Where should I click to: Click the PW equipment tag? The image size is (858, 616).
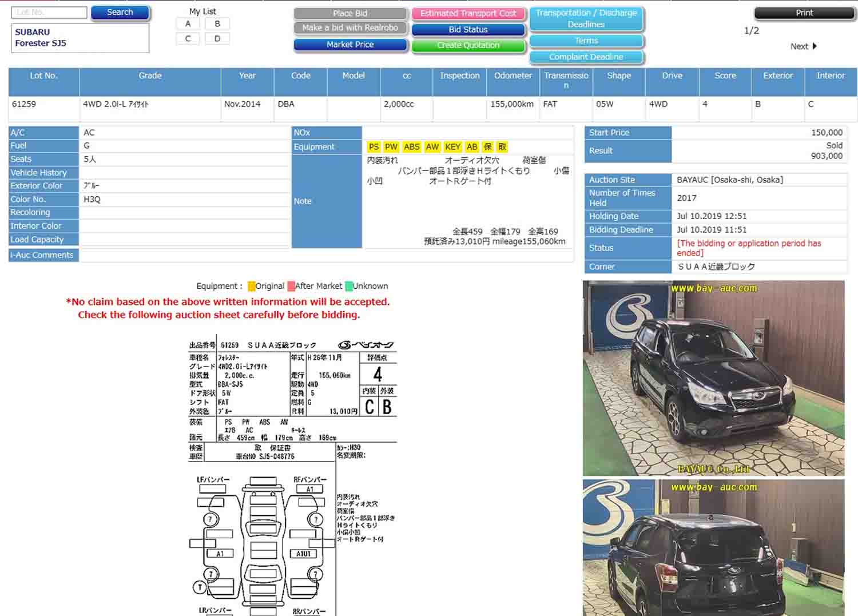point(391,147)
